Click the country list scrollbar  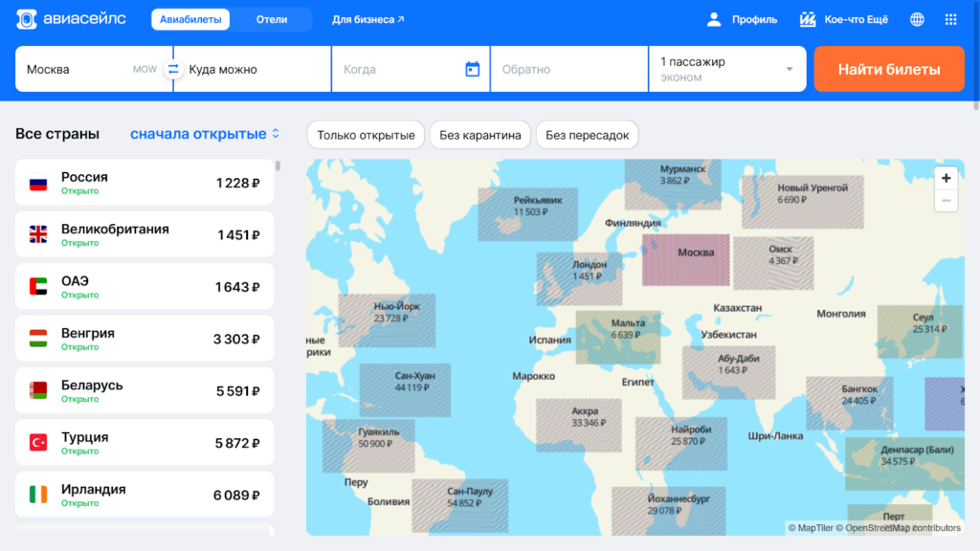pos(278,165)
